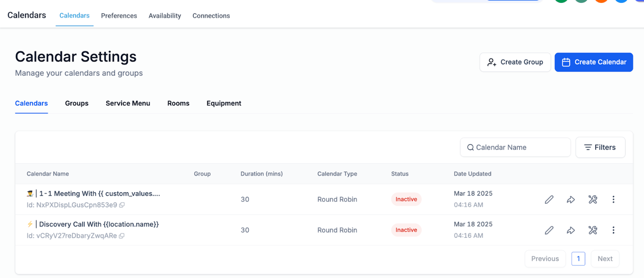
Task: Open tools icon for 1-1 Meeting calendar
Action: (593, 200)
